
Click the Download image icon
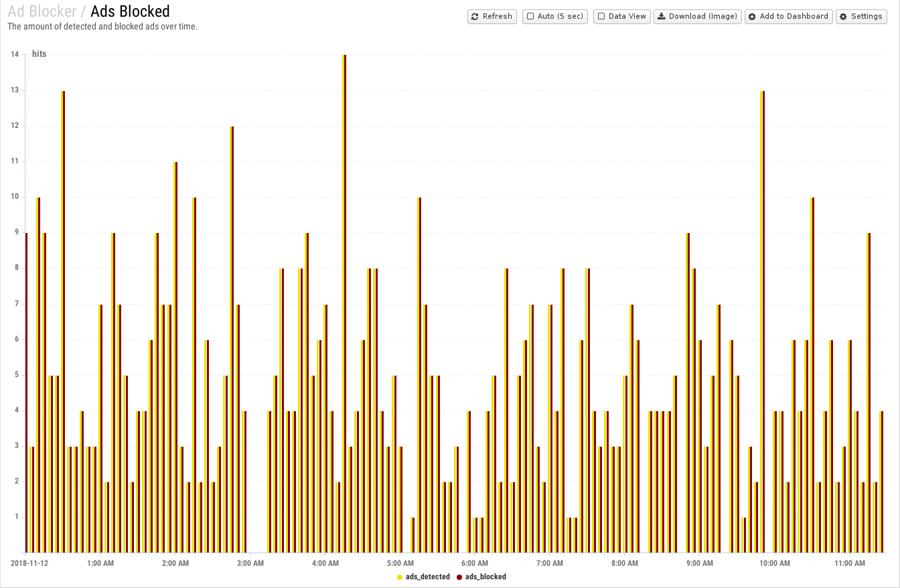661,17
